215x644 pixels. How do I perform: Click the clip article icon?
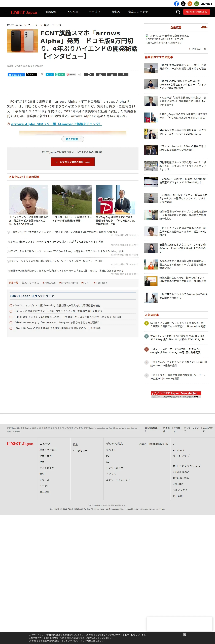click(123, 75)
